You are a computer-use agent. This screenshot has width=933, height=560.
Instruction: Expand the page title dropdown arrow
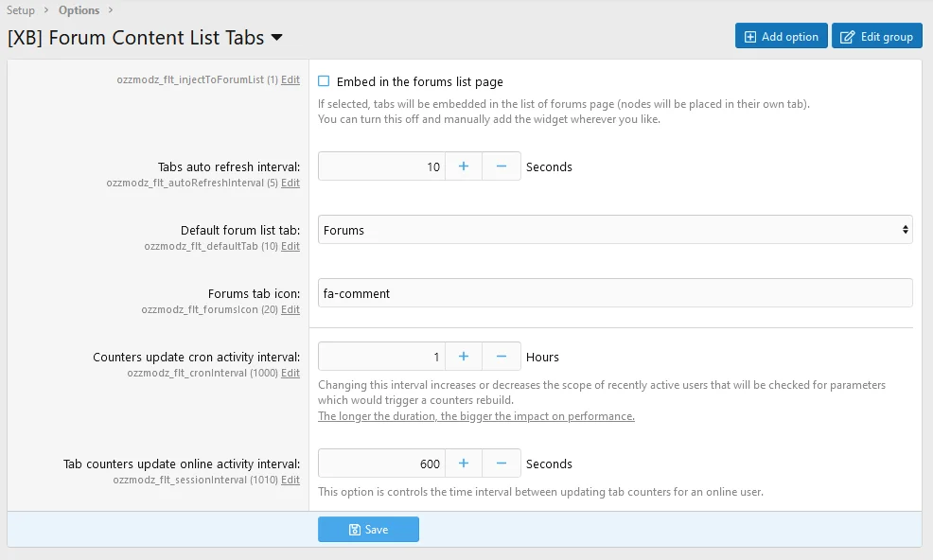coord(276,38)
